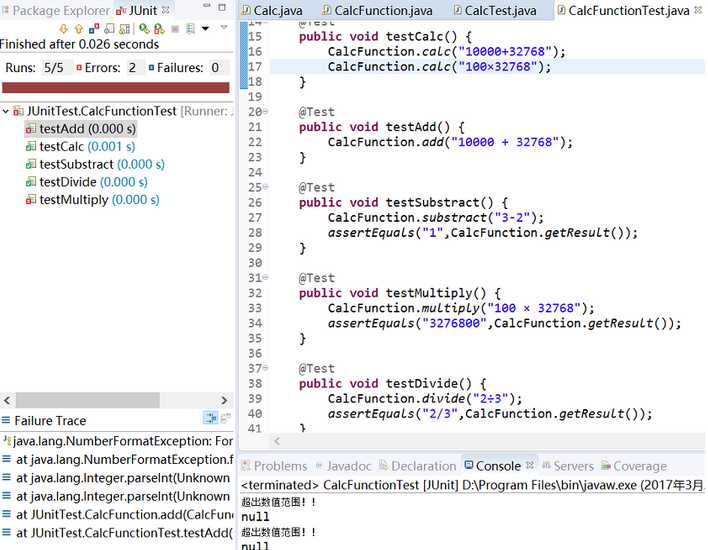The width and height of the screenshot is (708, 550).
Task: Open the Problems view tab
Action: pos(274,466)
